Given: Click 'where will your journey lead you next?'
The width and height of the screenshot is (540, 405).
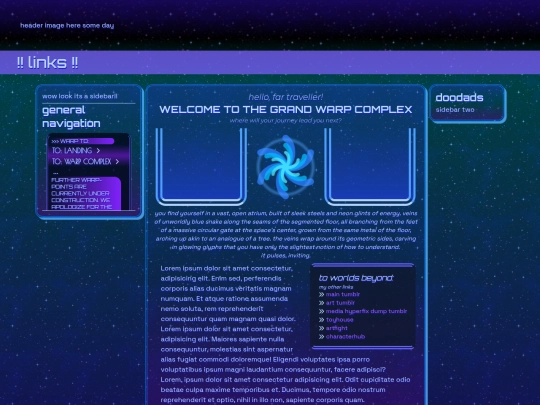Looking at the screenshot, I should click(286, 121).
